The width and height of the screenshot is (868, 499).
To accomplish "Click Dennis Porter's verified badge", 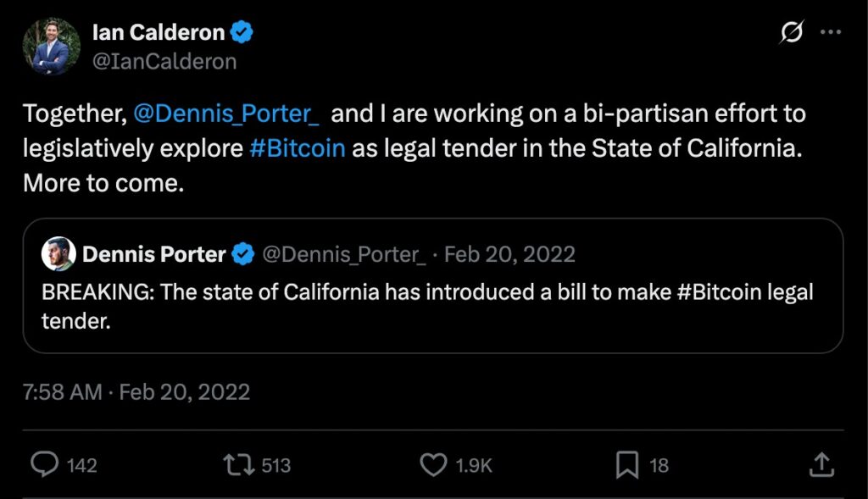I will pyautogui.click(x=243, y=253).
